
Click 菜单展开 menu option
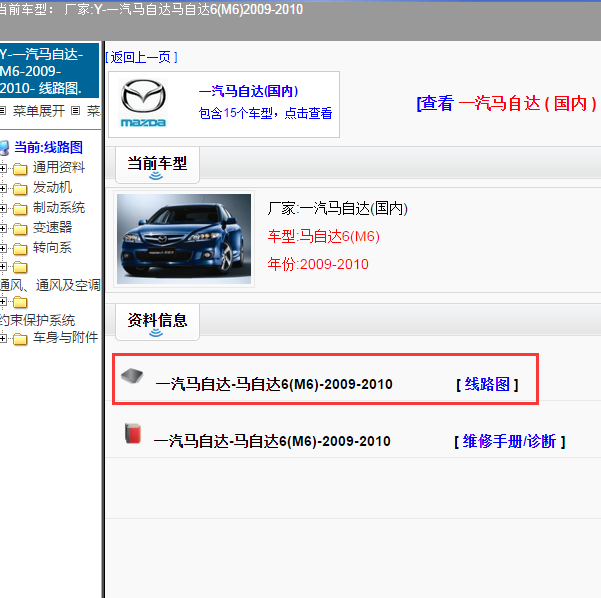pos(39,111)
